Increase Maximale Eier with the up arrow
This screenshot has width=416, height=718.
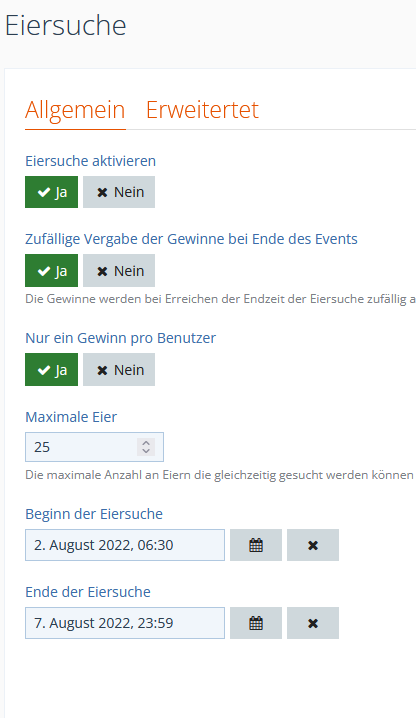coord(146,443)
